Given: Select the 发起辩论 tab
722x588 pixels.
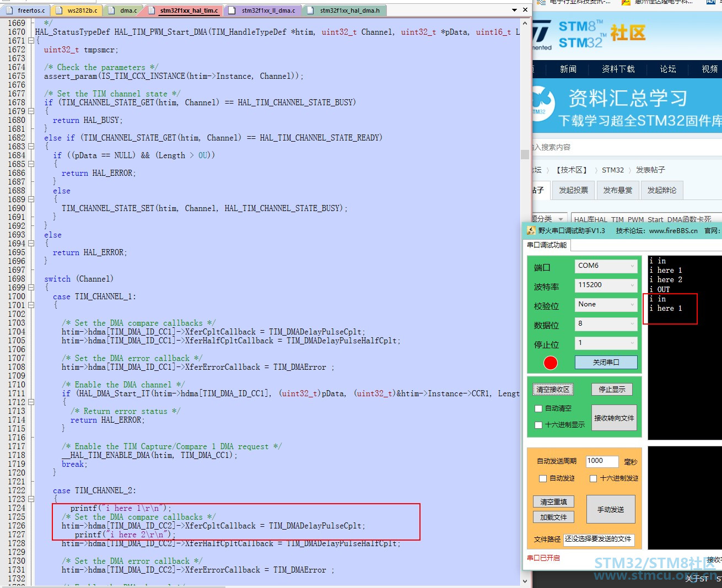Looking at the screenshot, I should (661, 190).
